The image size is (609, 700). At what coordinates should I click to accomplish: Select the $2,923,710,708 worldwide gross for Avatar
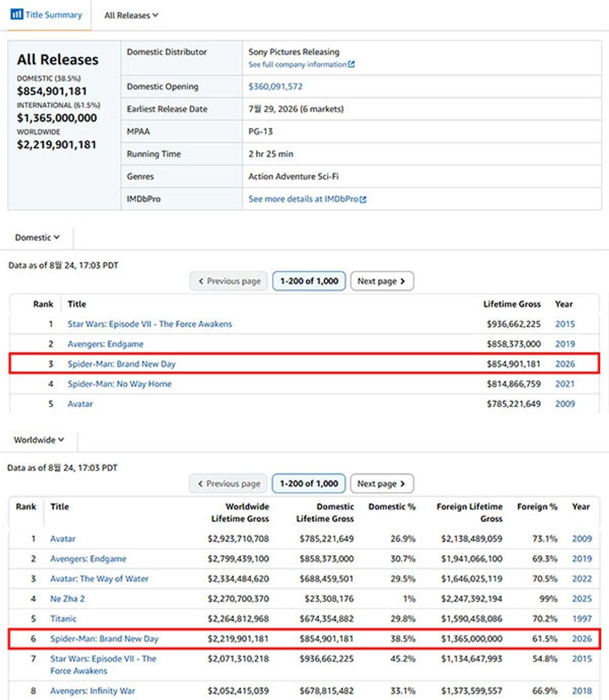[238, 539]
